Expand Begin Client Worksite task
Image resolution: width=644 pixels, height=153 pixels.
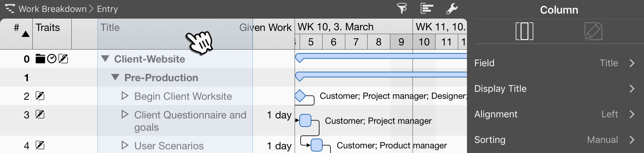click(x=125, y=96)
